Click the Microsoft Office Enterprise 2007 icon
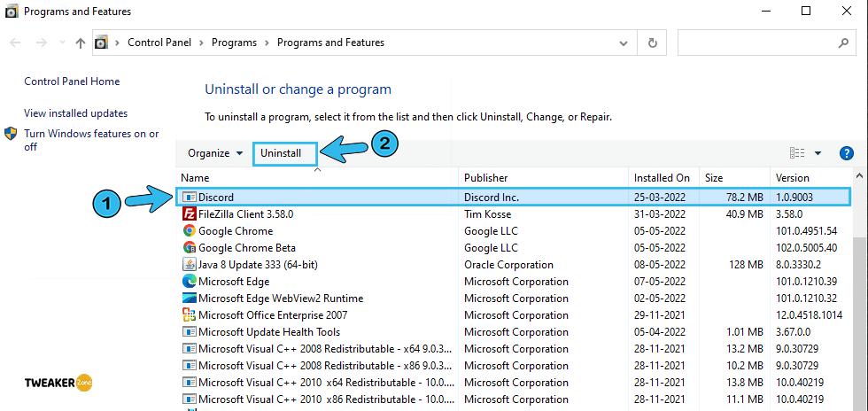The height and width of the screenshot is (411, 868). click(x=190, y=315)
